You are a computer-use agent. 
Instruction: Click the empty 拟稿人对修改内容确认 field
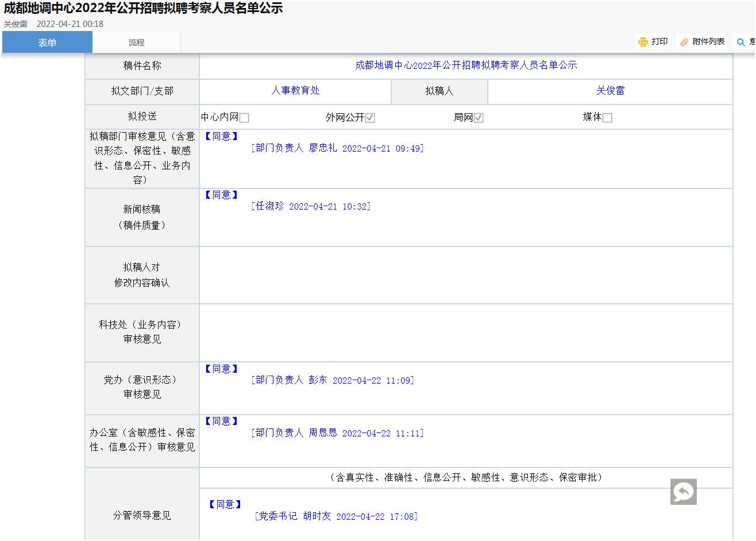[x=465, y=275]
